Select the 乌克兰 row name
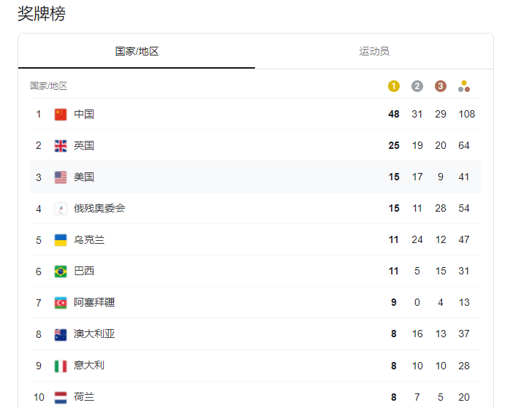This screenshot has height=408, width=532. 89,240
